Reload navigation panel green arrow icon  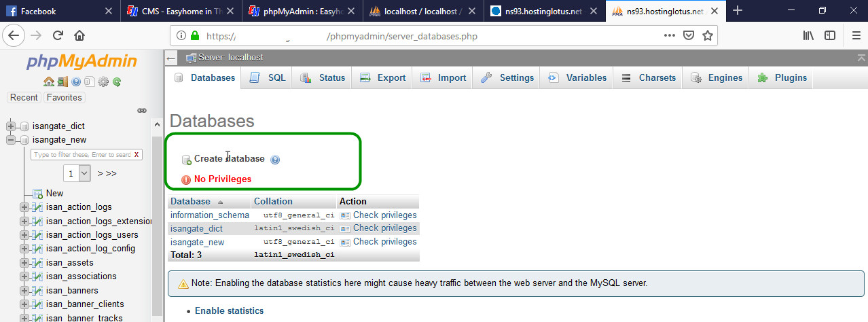(x=117, y=82)
